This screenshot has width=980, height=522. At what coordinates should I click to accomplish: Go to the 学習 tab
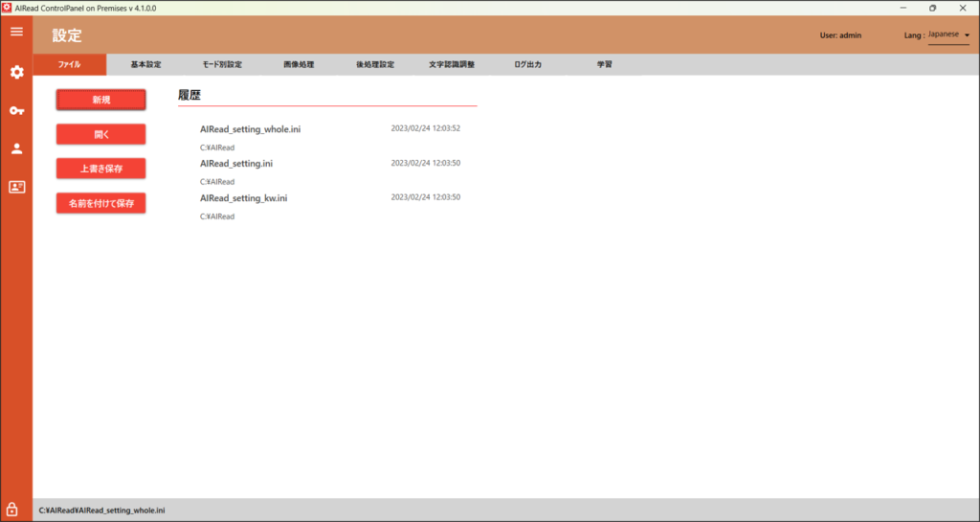click(x=605, y=64)
